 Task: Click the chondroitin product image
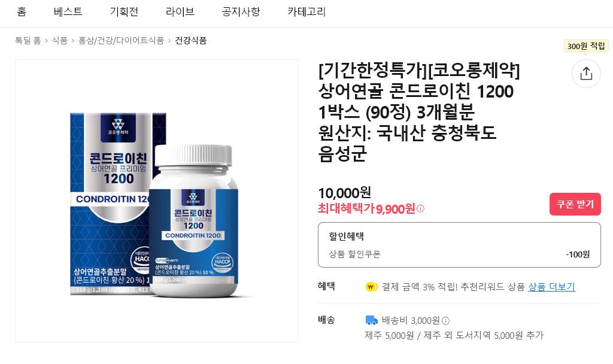156,201
